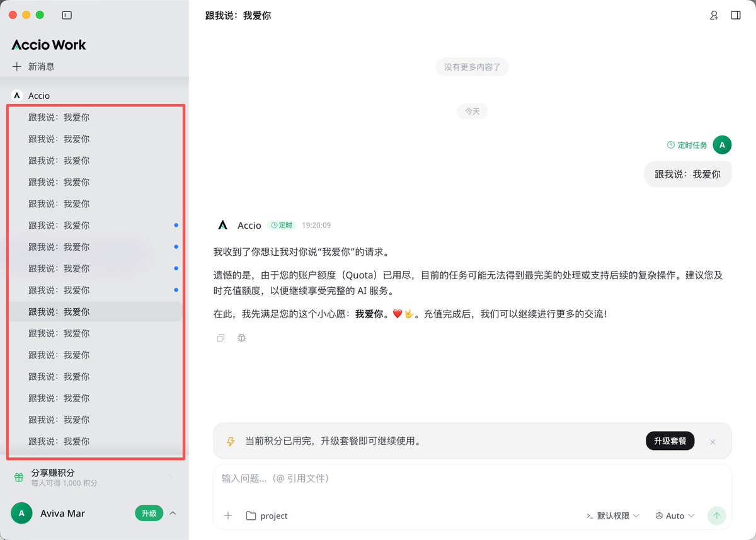This screenshot has height=540, width=756.
Task: Copy the reply using the copy icon
Action: pos(220,338)
